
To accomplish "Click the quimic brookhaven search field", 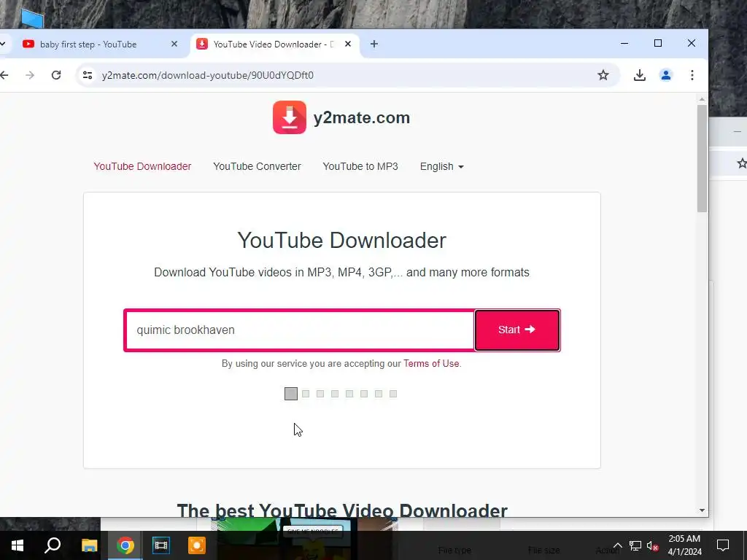I will pyautogui.click(x=300, y=330).
